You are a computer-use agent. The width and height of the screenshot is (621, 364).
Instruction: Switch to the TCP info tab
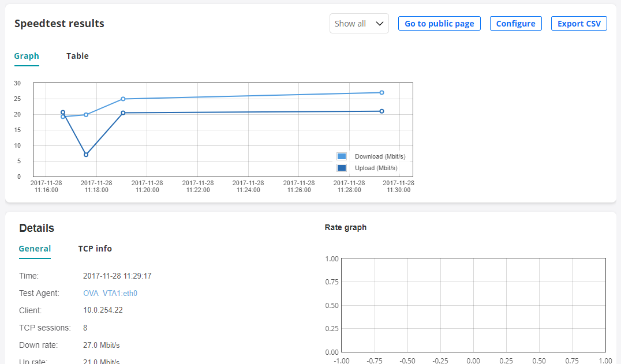pyautogui.click(x=95, y=249)
